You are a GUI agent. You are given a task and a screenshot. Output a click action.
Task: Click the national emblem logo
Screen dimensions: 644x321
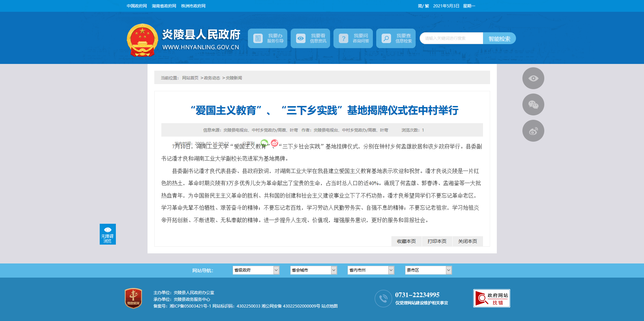click(x=142, y=40)
